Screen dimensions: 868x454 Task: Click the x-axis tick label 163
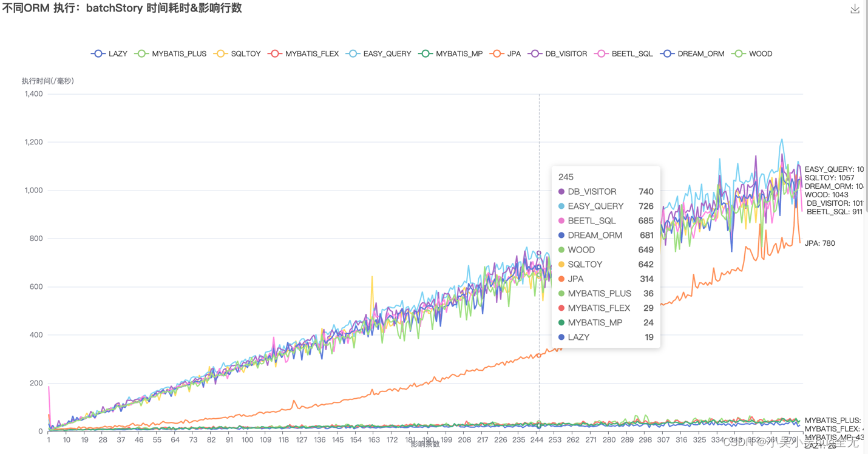tap(374, 440)
